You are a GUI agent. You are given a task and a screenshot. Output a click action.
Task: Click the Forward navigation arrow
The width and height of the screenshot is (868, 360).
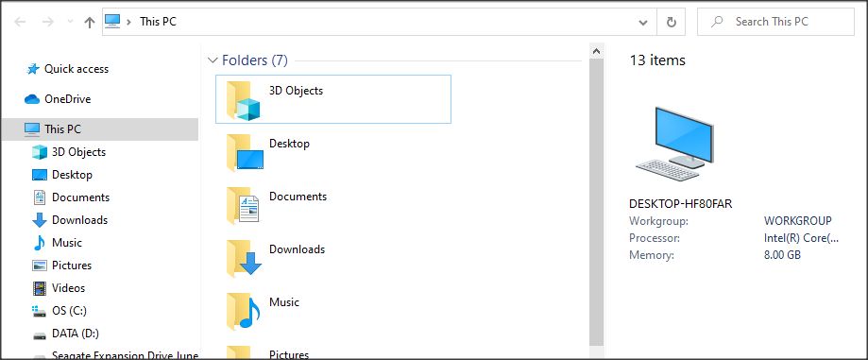click(x=48, y=22)
